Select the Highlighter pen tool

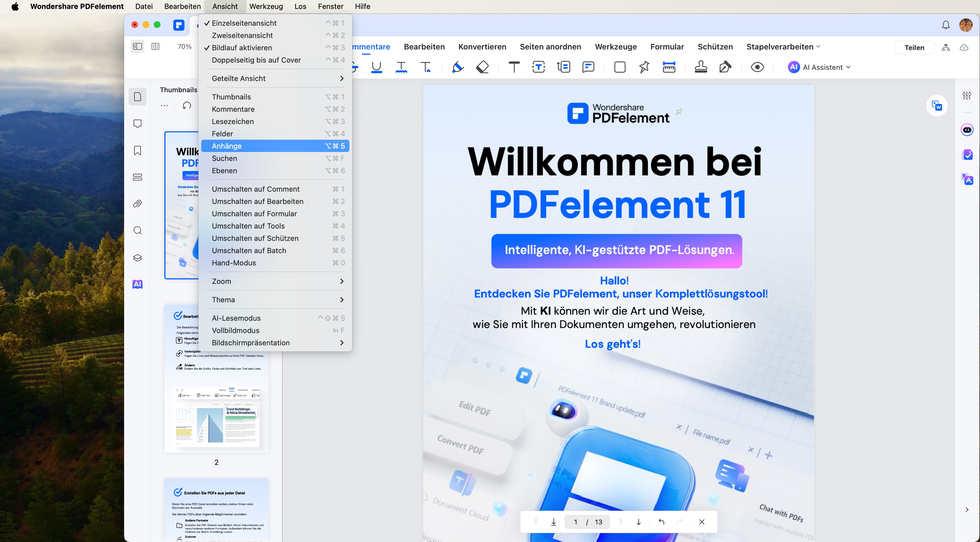click(x=458, y=67)
